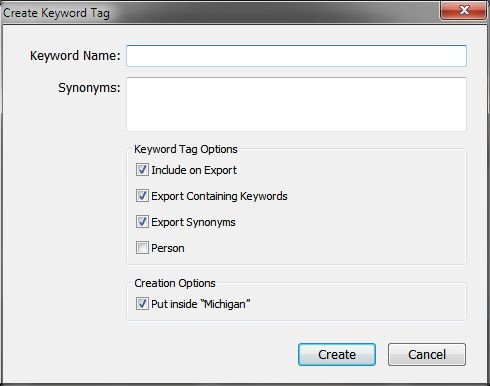Click the "Export Containing Keywords" label text

[219, 196]
